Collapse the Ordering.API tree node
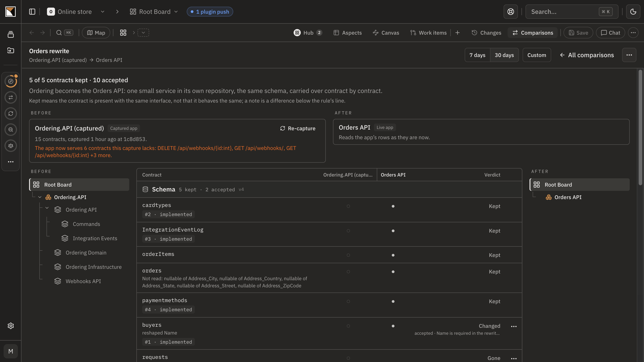The image size is (644, 362). tap(40, 197)
